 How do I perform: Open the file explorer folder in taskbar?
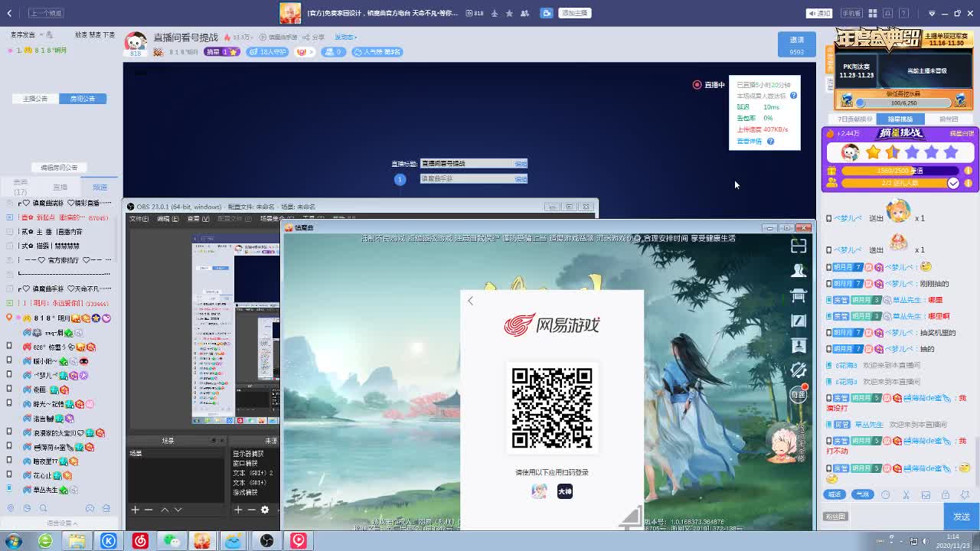point(77,541)
